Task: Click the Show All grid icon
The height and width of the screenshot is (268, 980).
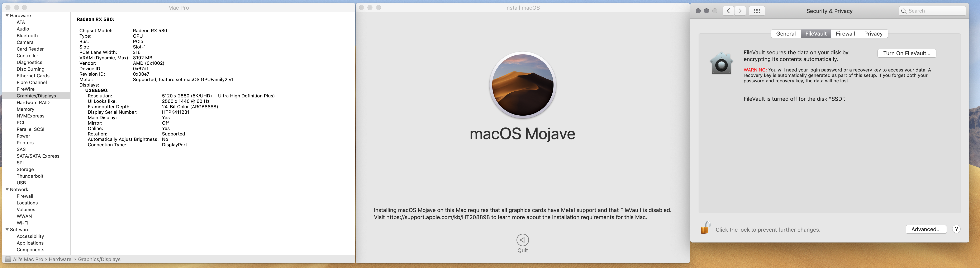Action: point(757,11)
